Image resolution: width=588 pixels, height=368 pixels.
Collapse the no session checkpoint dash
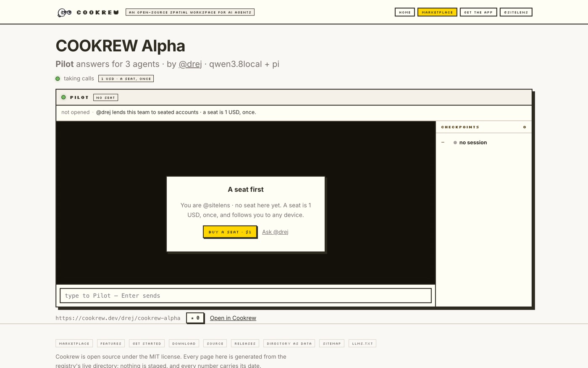443,142
